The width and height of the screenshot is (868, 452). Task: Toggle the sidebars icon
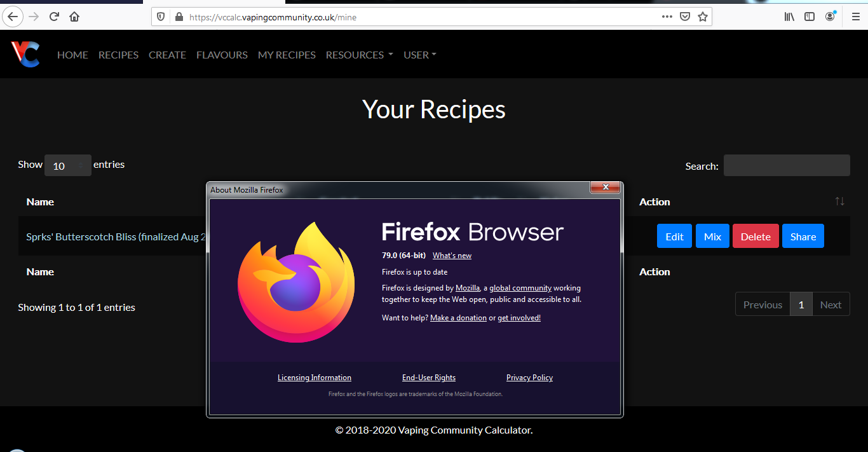pyautogui.click(x=810, y=17)
